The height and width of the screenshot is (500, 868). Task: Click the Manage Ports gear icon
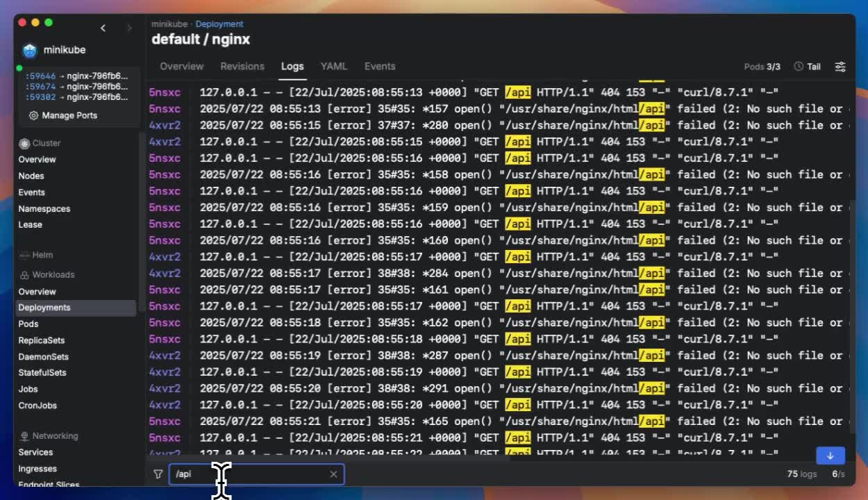click(33, 115)
